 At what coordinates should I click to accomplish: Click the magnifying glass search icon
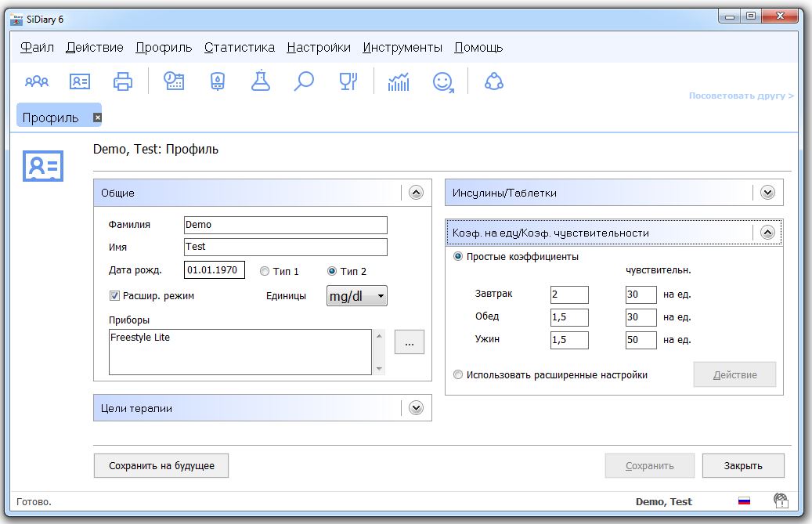pyautogui.click(x=304, y=81)
